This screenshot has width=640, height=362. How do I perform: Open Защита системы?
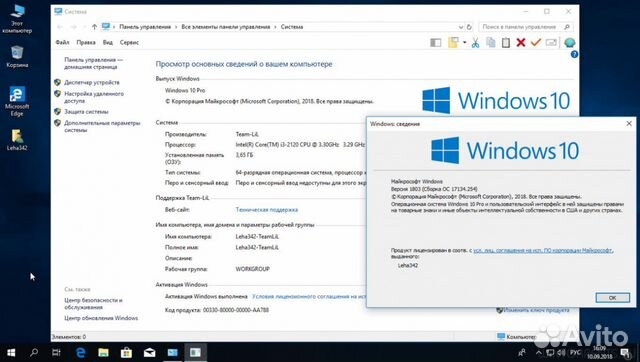click(86, 111)
